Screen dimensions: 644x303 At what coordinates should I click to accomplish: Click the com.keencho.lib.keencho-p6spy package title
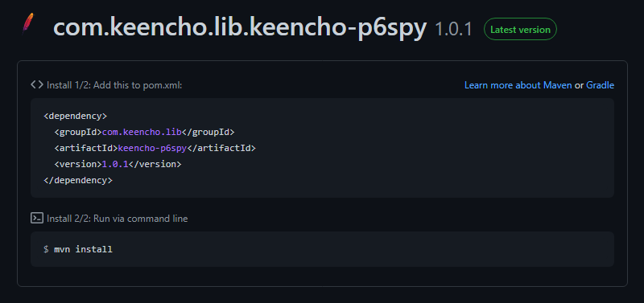tap(240, 28)
